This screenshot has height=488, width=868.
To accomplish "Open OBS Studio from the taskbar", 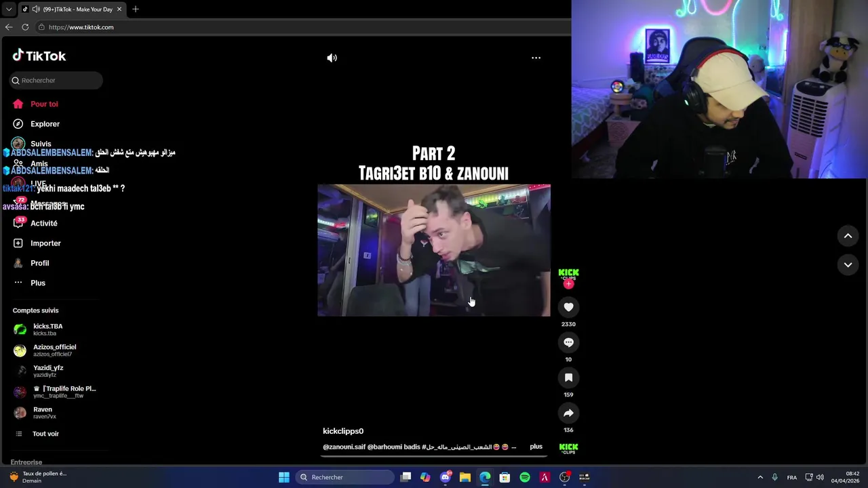I will point(564,477).
